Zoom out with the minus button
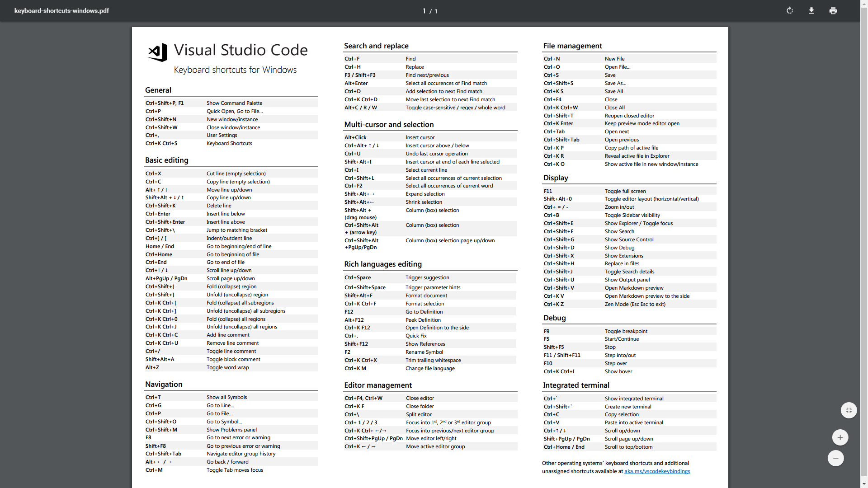 click(835, 458)
